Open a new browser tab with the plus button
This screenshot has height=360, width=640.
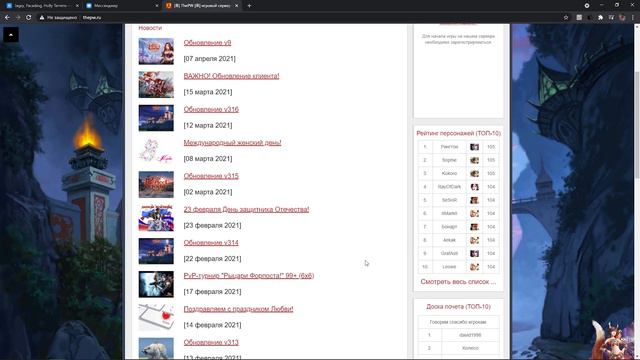[249, 6]
